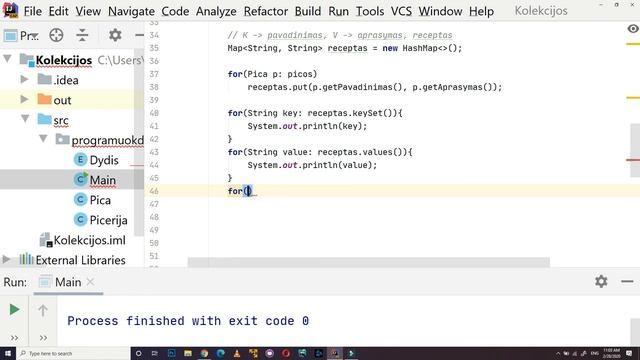Open the File menu
Image resolution: width=640 pixels, height=360 pixels.
33,11
